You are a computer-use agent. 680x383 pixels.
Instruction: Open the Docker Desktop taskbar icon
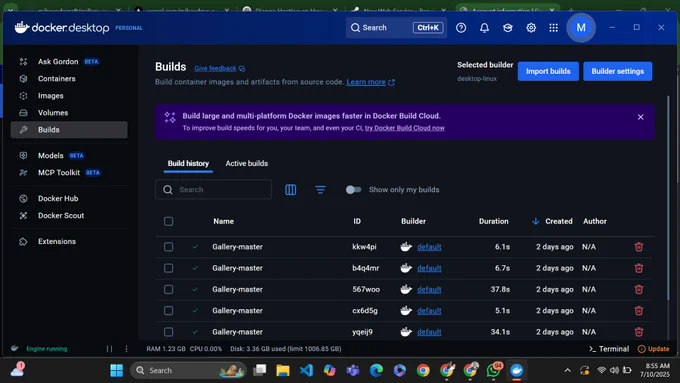click(516, 370)
